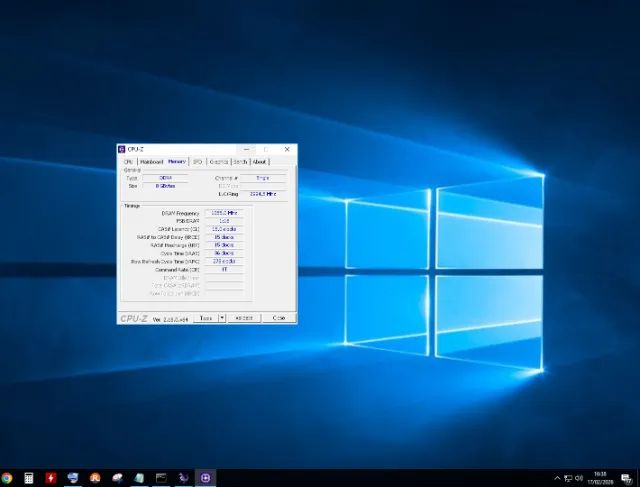Open the taskbar clock and date

[600, 478]
